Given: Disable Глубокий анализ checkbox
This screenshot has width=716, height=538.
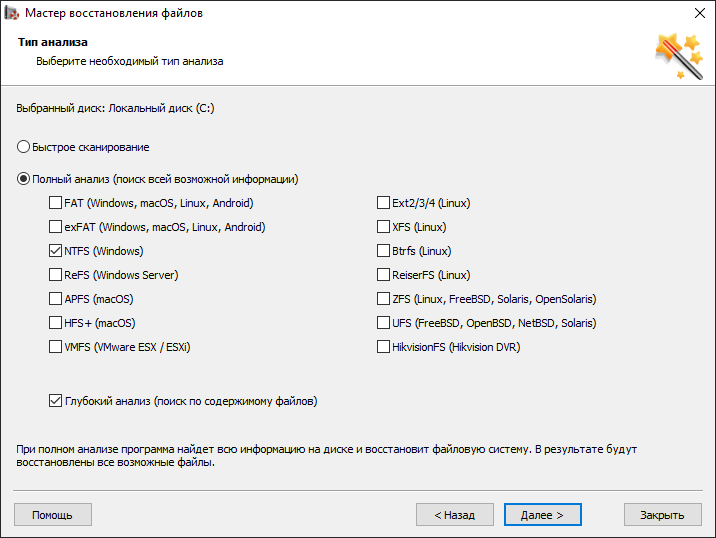Looking at the screenshot, I should [x=55, y=401].
